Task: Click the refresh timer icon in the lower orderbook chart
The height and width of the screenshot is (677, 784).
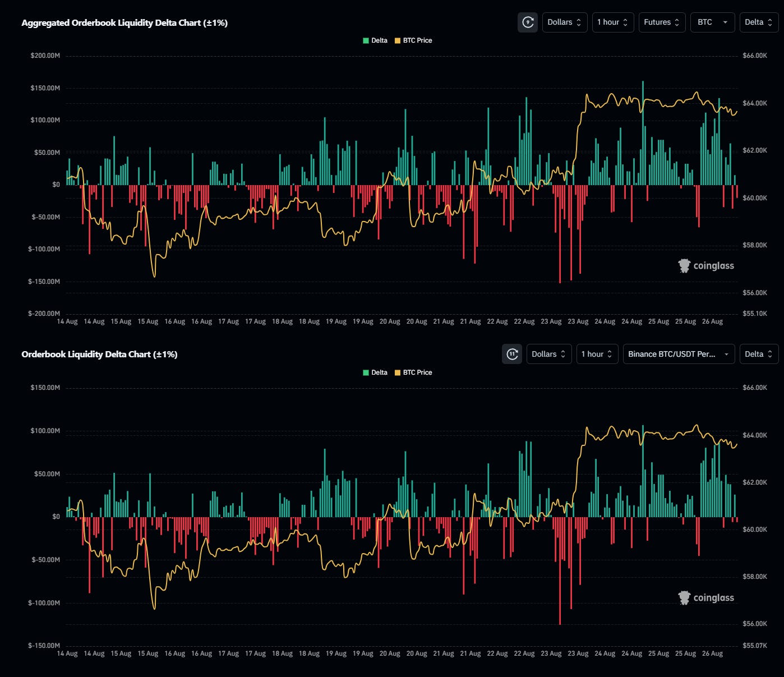Action: pos(512,354)
